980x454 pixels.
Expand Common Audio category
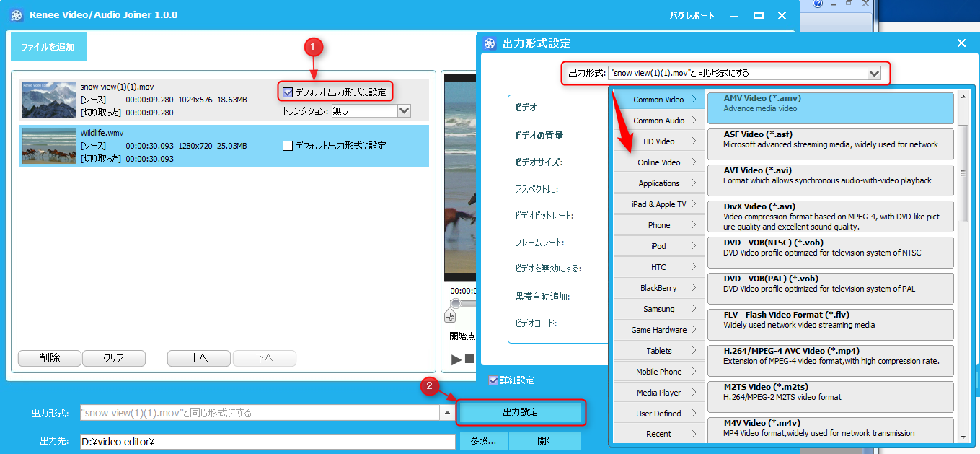pyautogui.click(x=659, y=121)
